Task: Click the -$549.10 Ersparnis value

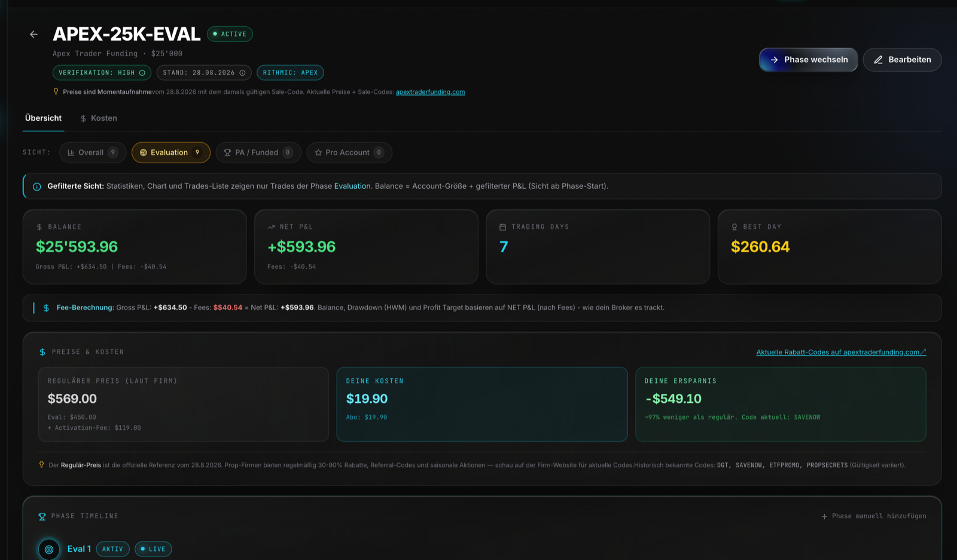Action: pyautogui.click(x=673, y=399)
